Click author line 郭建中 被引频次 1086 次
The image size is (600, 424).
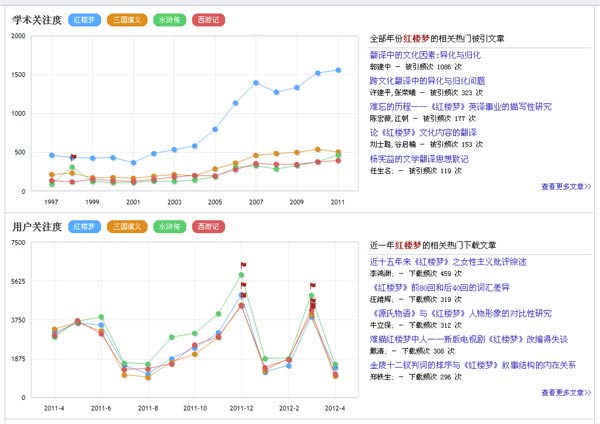coord(416,67)
